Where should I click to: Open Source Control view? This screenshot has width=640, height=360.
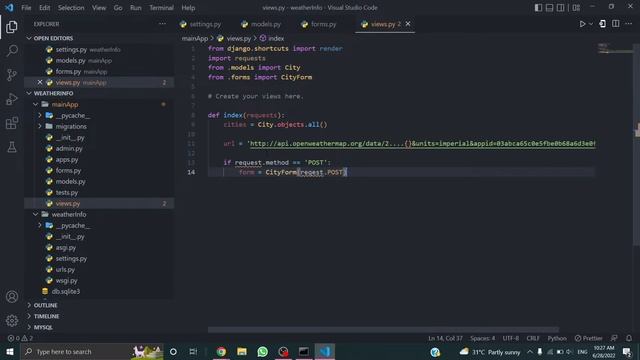click(12, 75)
